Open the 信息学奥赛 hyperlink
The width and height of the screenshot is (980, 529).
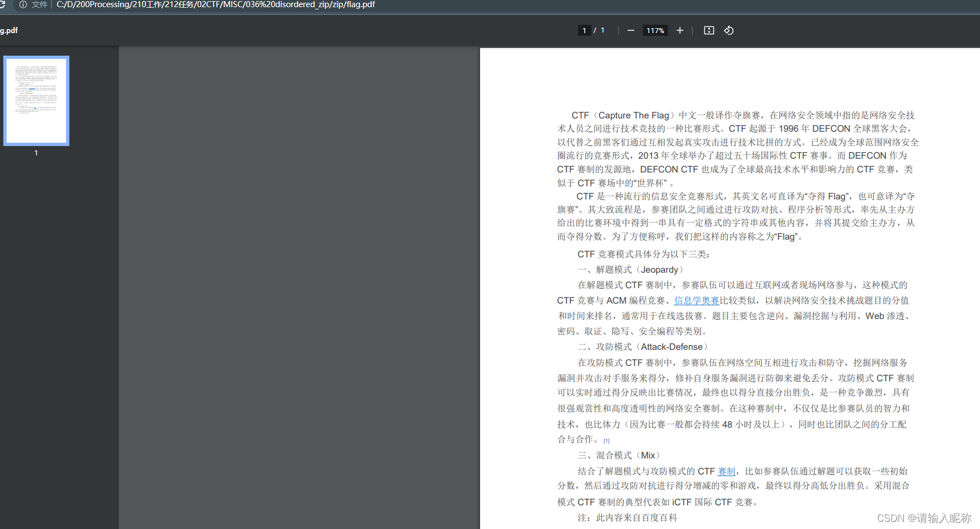coord(696,300)
